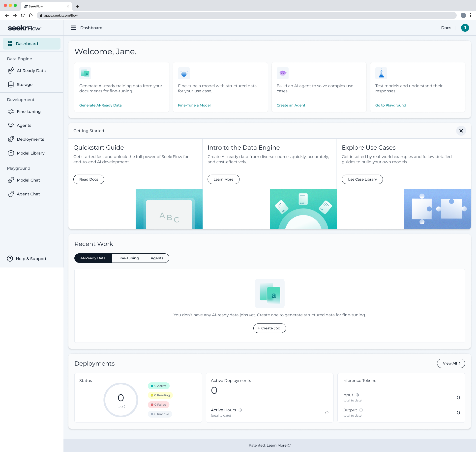Click the Input tokens info icon
Screen dimensions: 476x452
tap(357, 395)
